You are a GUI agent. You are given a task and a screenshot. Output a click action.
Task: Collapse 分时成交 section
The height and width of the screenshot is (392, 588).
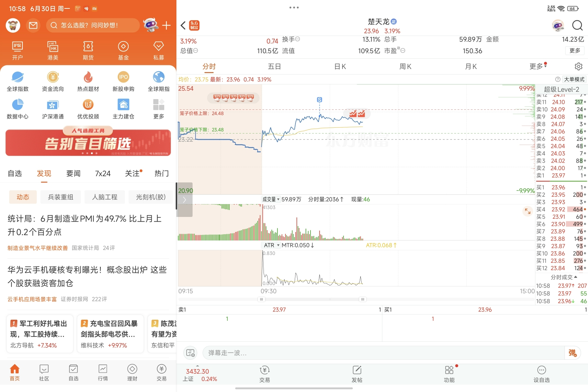[564, 277]
